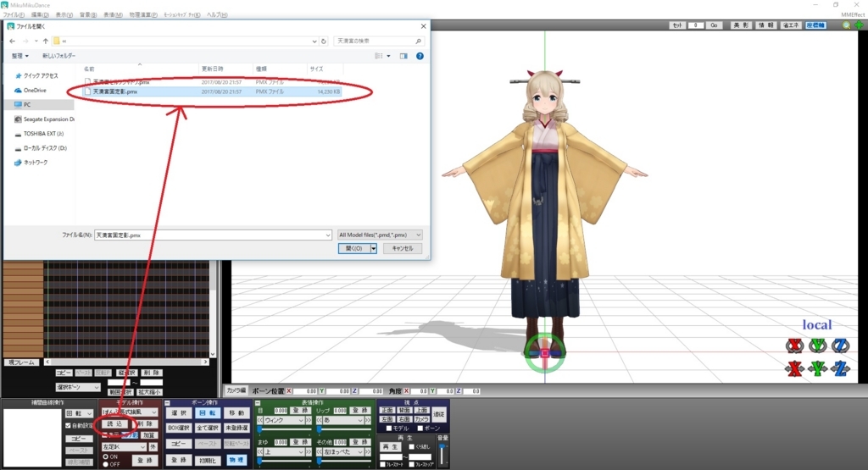The height and width of the screenshot is (470, 868).
Task: Open the 編集 menu
Action: click(x=39, y=15)
